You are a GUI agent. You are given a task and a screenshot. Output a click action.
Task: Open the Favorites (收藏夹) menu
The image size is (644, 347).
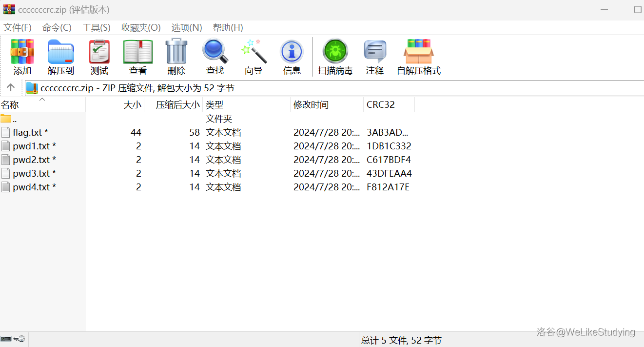coord(141,28)
